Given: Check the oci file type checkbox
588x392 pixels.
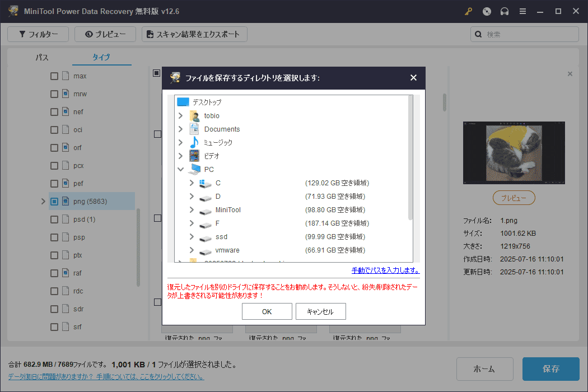Looking at the screenshot, I should coord(54,130).
